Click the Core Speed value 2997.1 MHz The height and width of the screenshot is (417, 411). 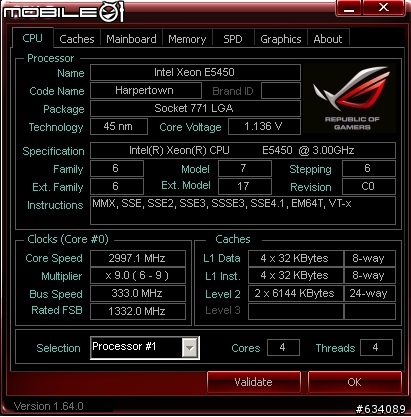138,258
